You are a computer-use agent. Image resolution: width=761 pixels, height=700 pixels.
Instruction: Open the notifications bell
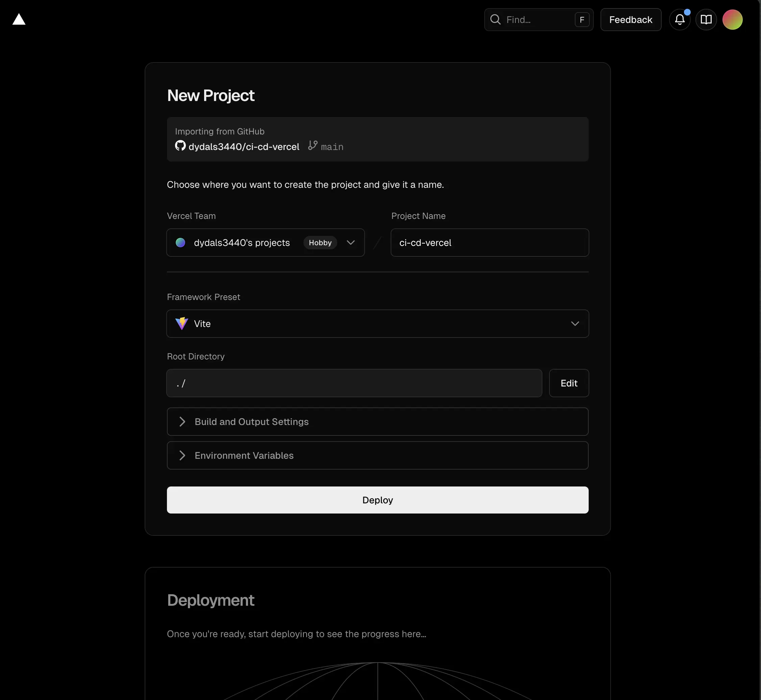(680, 20)
